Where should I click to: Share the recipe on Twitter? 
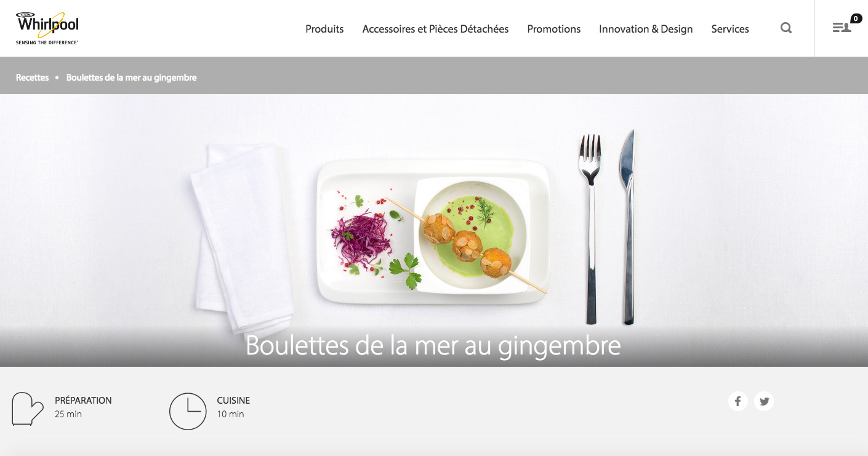click(764, 401)
